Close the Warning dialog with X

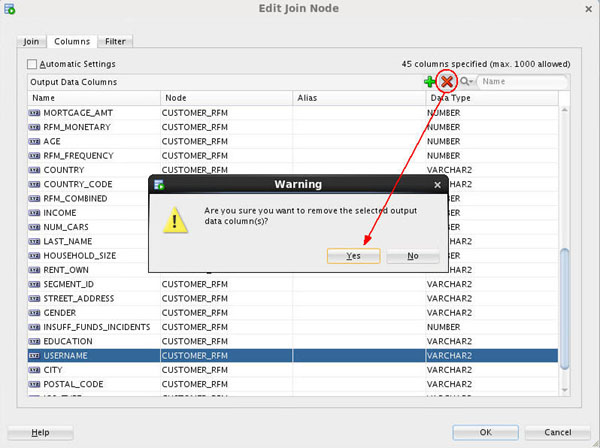[437, 185]
